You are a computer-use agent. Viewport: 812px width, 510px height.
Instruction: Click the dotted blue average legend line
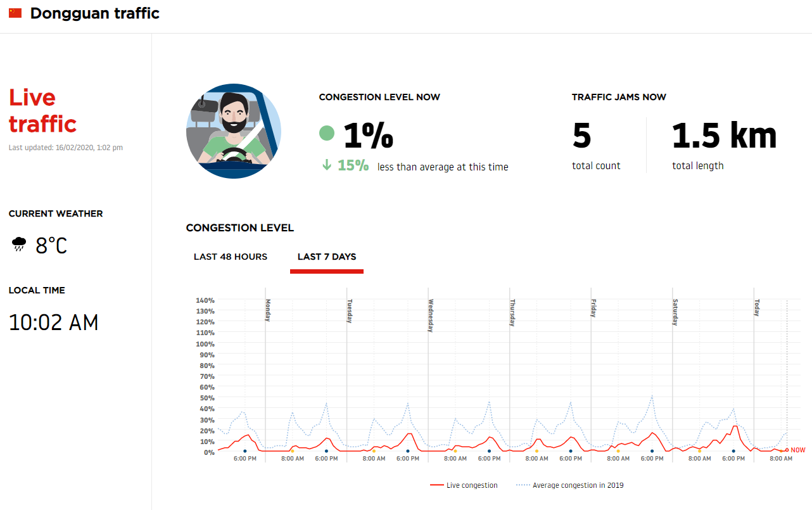pos(523,485)
